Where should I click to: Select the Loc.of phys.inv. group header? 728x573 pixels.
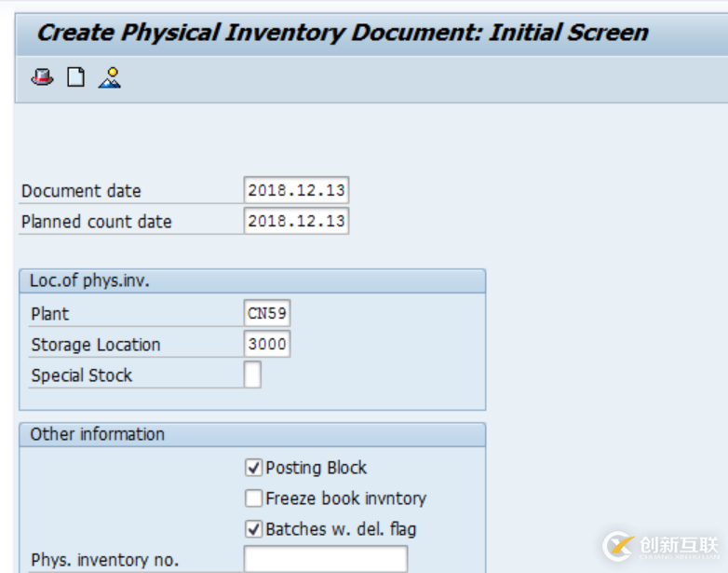[x=252, y=281]
